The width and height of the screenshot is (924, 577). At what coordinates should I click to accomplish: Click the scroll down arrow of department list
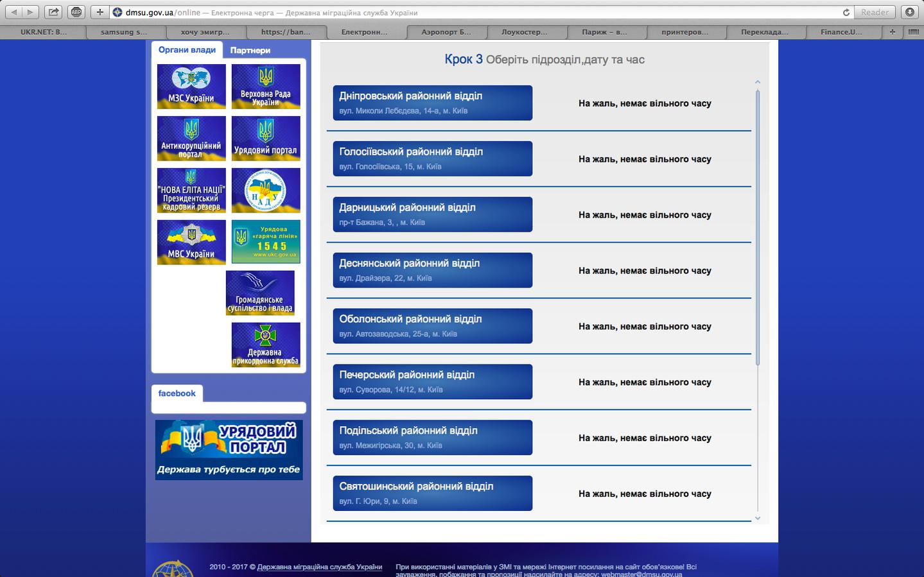[758, 518]
